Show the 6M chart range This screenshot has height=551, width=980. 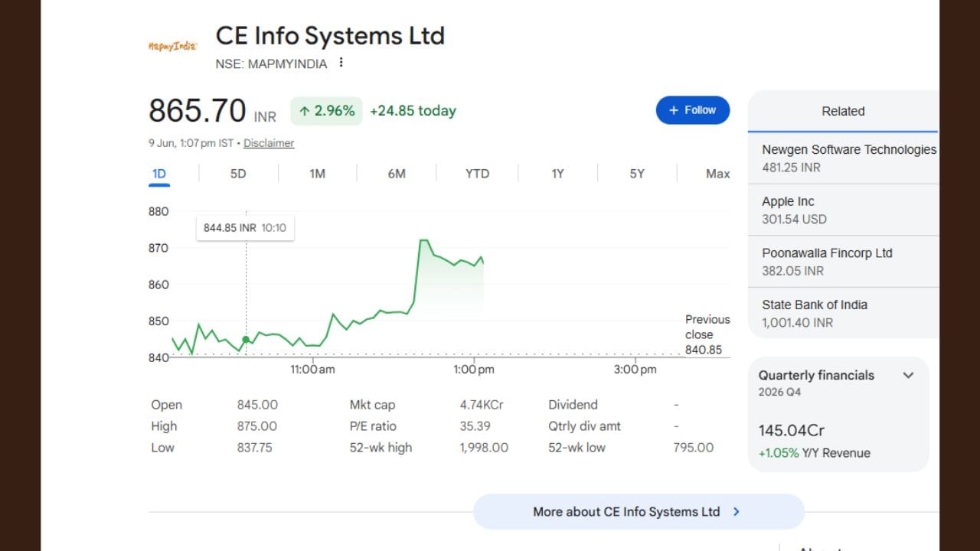(397, 174)
